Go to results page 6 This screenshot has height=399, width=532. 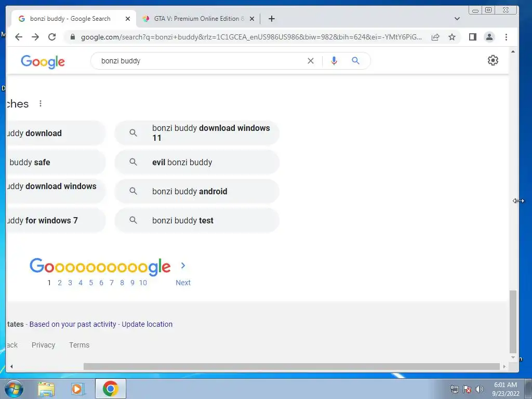[x=101, y=283]
